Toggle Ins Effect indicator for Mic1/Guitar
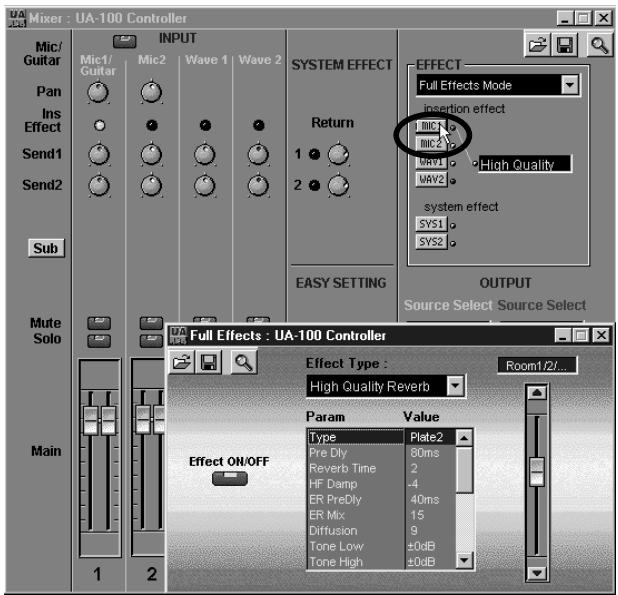 click(99, 125)
